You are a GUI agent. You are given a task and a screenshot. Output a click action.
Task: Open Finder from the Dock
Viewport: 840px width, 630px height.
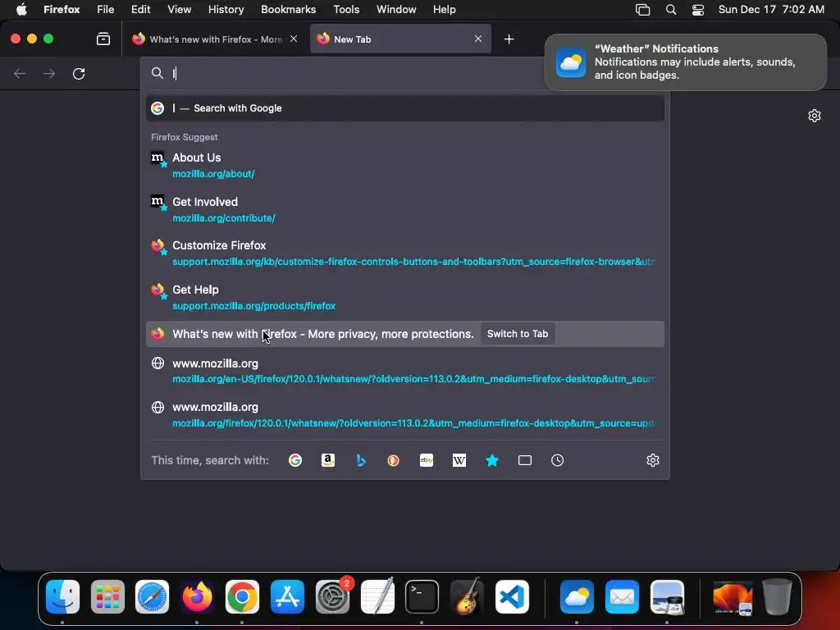pos(62,596)
